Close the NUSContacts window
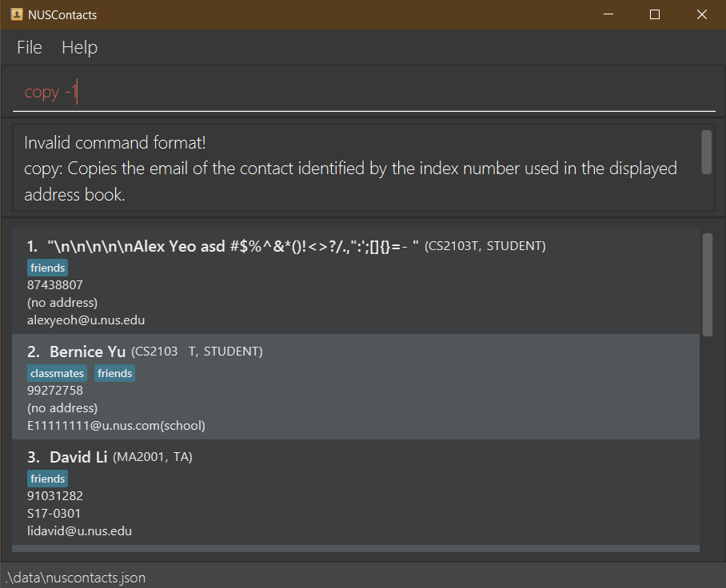This screenshot has height=588, width=726. coord(702,15)
